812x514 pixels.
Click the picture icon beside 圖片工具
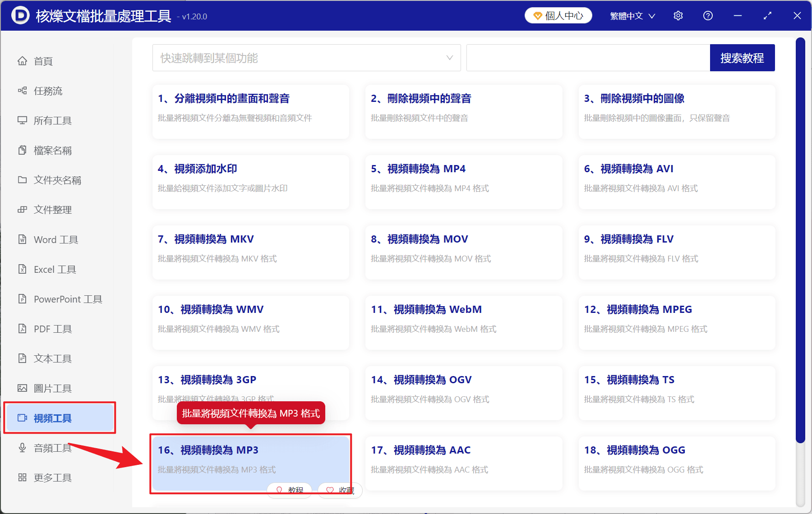point(22,388)
